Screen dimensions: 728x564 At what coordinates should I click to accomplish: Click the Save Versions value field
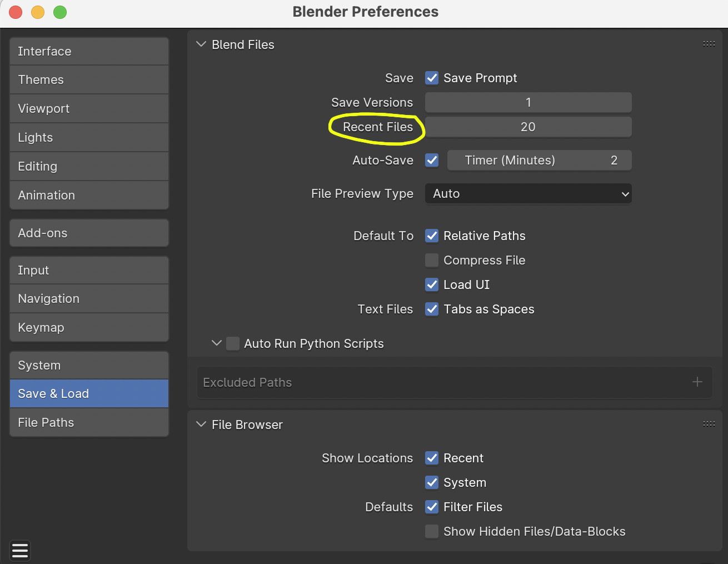click(528, 102)
